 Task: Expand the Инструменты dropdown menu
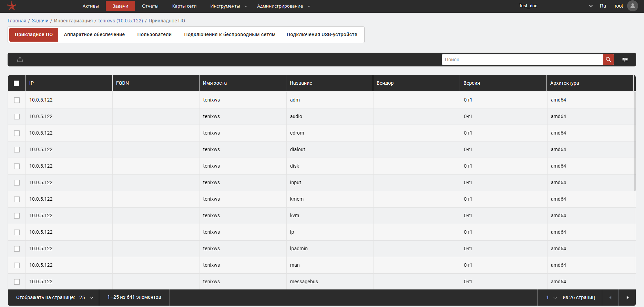point(228,6)
